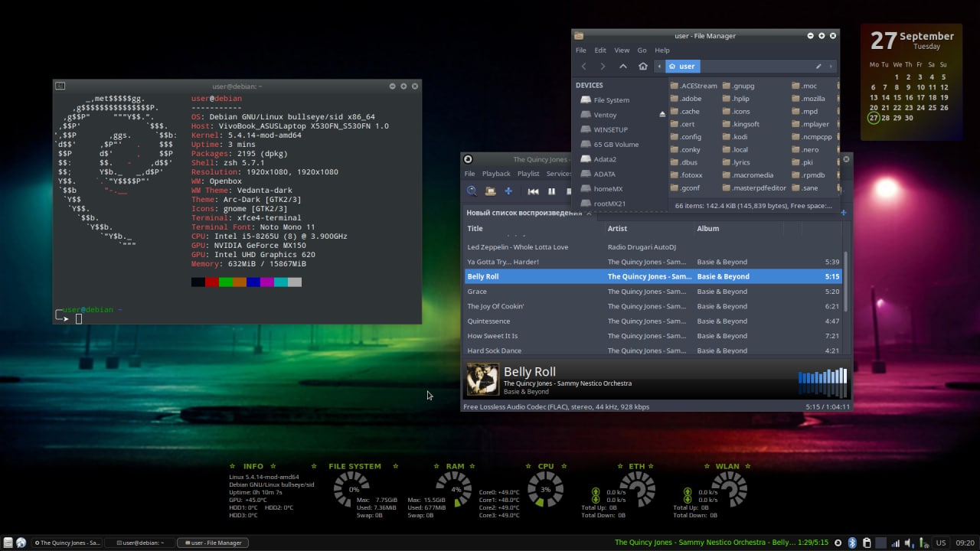
Task: Open the View menu in File Manager
Action: pyautogui.click(x=622, y=51)
